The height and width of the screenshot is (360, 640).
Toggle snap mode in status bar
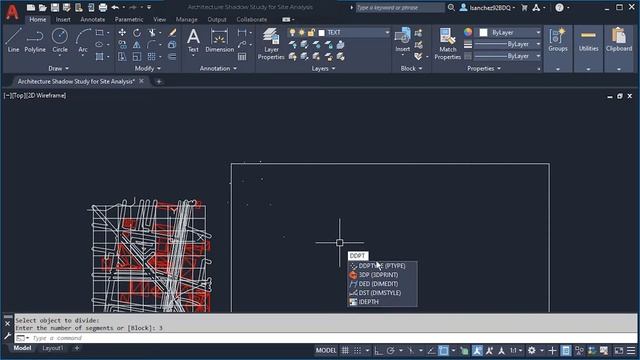[x=358, y=351]
